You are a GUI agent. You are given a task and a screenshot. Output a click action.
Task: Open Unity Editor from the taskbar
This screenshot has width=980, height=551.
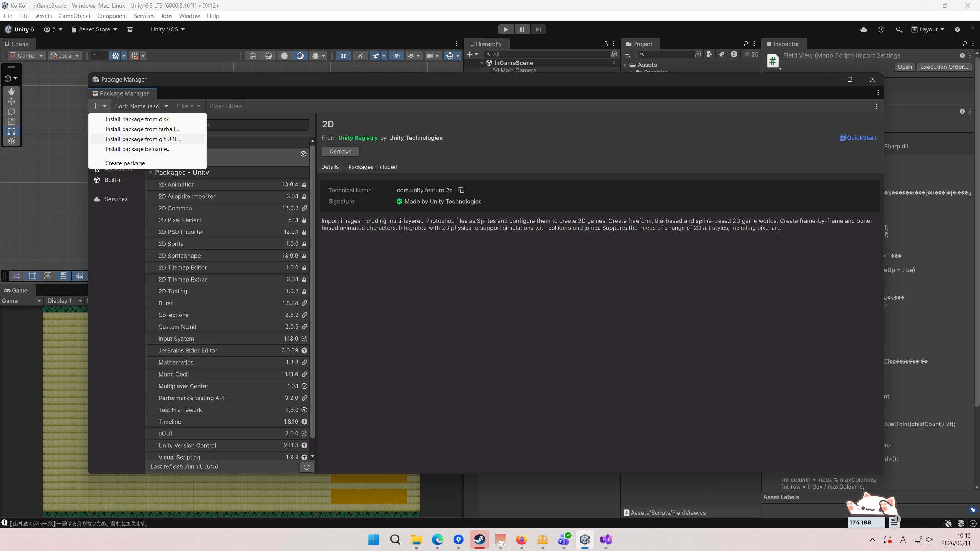[585, 540]
